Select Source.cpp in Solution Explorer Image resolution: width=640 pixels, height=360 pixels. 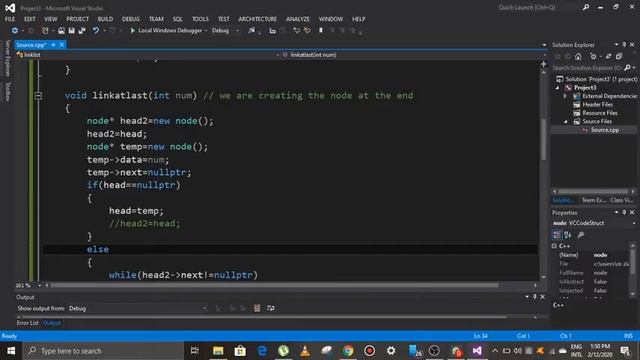point(604,130)
